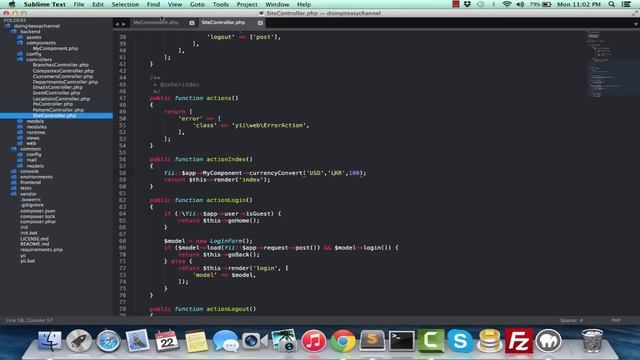Open the Project menu
The height and width of the screenshot is (360, 640).
coord(247,4)
